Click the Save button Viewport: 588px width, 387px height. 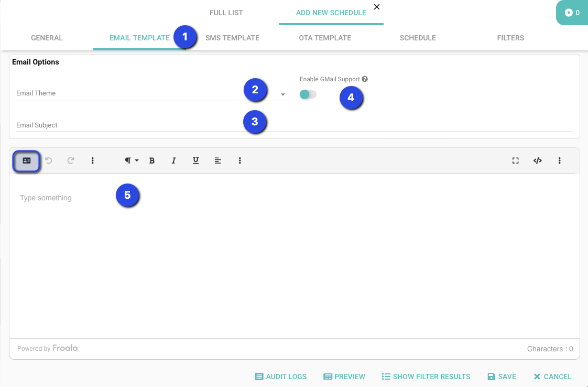[x=502, y=377]
